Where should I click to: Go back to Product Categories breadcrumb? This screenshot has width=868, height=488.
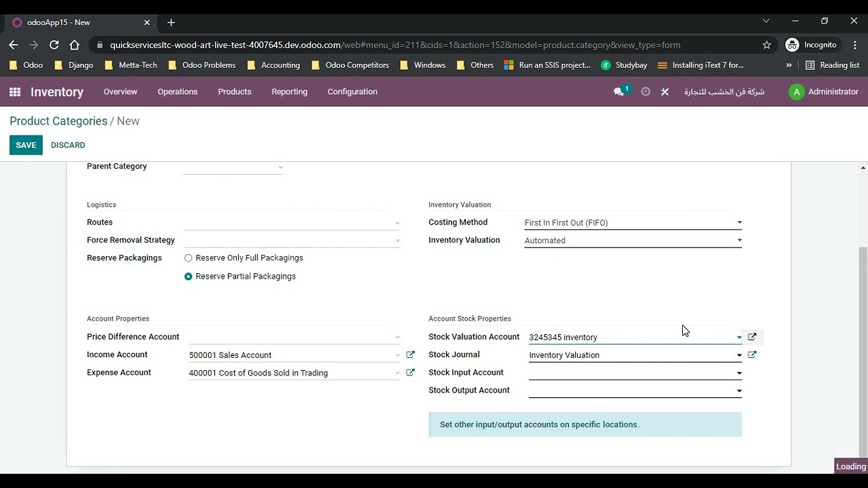[x=58, y=121]
